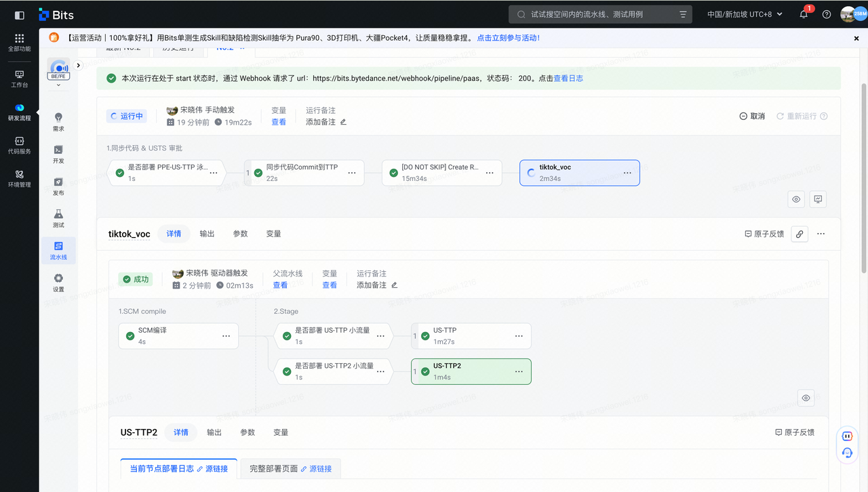This screenshot has height=492, width=868.
Task: Switch to tiktok_voc 参数 tab
Action: (240, 234)
